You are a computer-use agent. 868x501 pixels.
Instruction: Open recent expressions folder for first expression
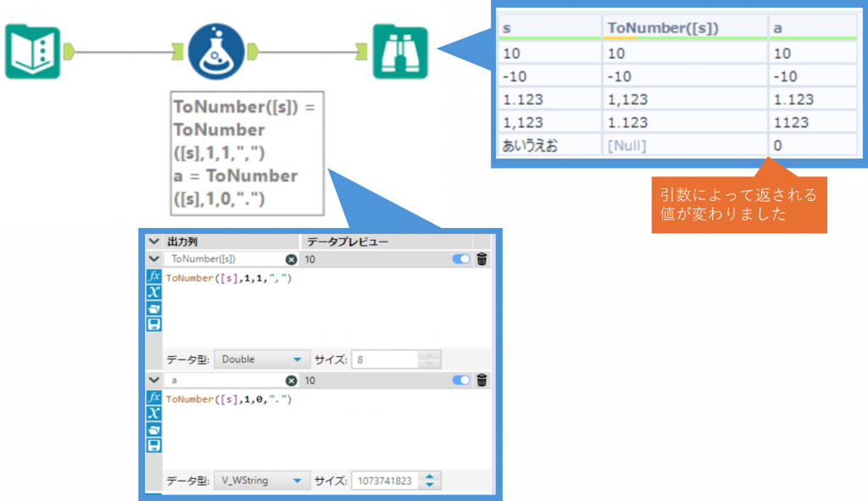pyautogui.click(x=154, y=309)
